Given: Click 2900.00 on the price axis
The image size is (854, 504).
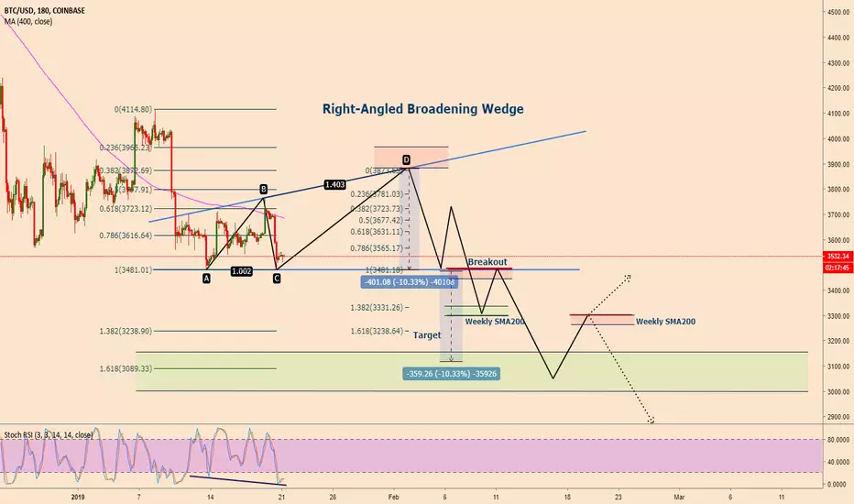Looking at the screenshot, I should 838,417.
